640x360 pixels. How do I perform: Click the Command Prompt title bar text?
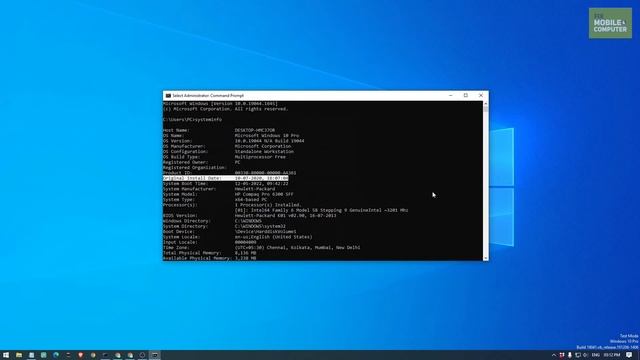coord(208,96)
